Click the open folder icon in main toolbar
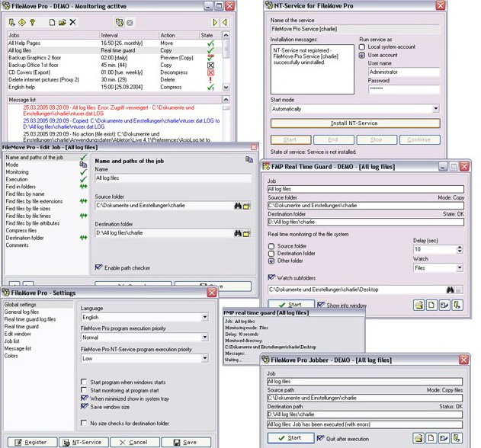 click(63, 22)
